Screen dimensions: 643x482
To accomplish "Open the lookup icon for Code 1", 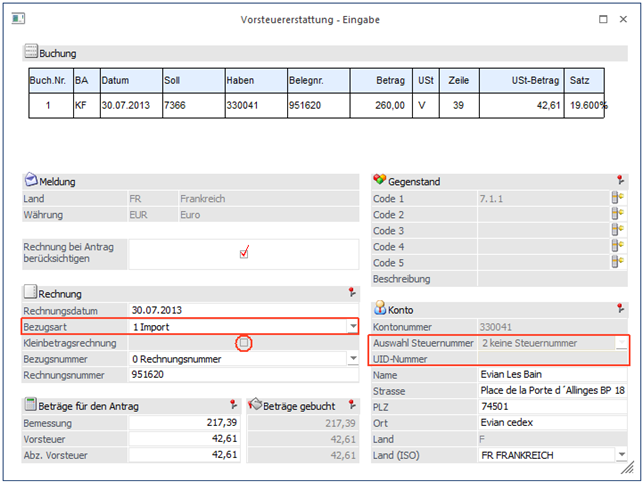I will [x=617, y=198].
